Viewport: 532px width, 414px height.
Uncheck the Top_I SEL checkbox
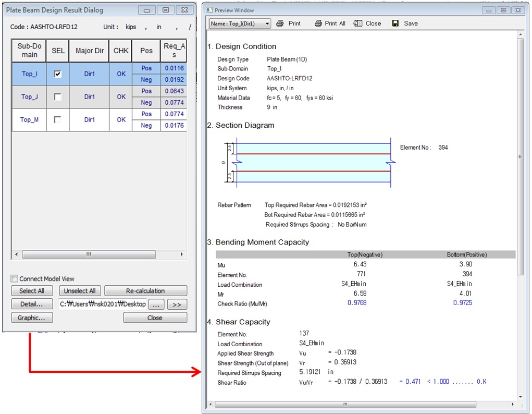click(57, 74)
